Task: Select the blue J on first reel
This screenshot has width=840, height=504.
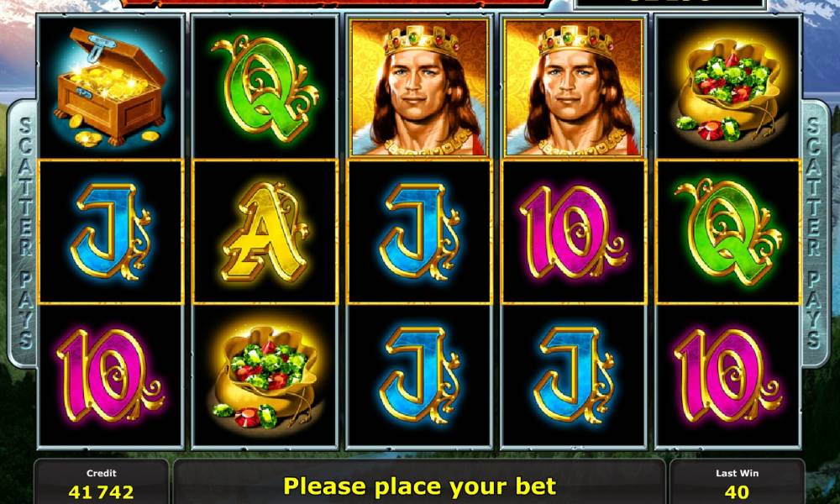Action: click(x=110, y=231)
